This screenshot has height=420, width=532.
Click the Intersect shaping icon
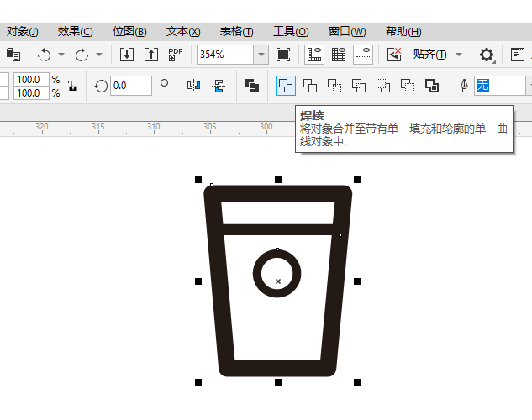point(334,86)
